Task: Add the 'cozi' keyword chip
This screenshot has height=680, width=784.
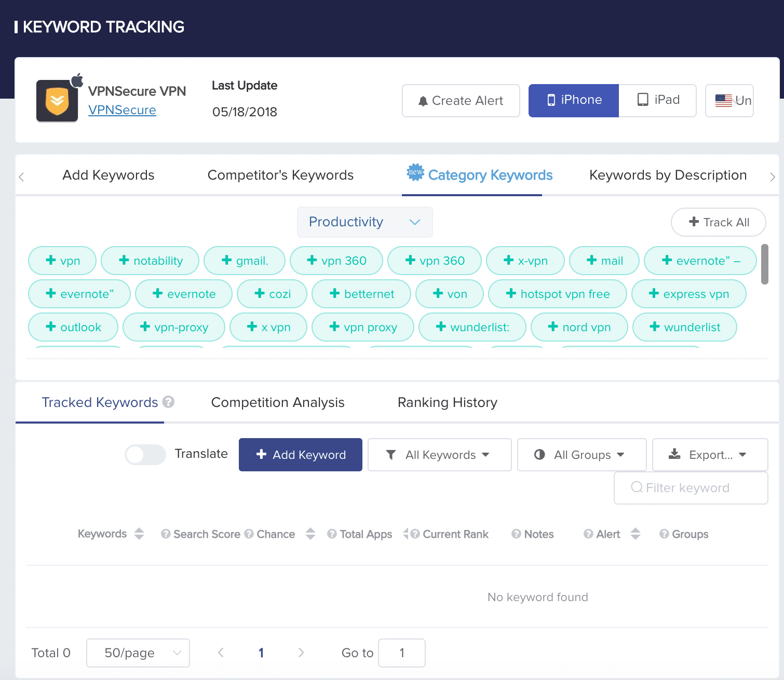Action: pos(272,294)
